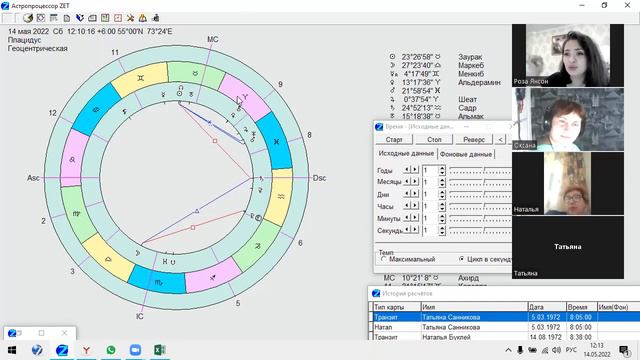This screenshot has width=640, height=360.
Task: Click Татьяна participant tile
Action: tap(568, 247)
